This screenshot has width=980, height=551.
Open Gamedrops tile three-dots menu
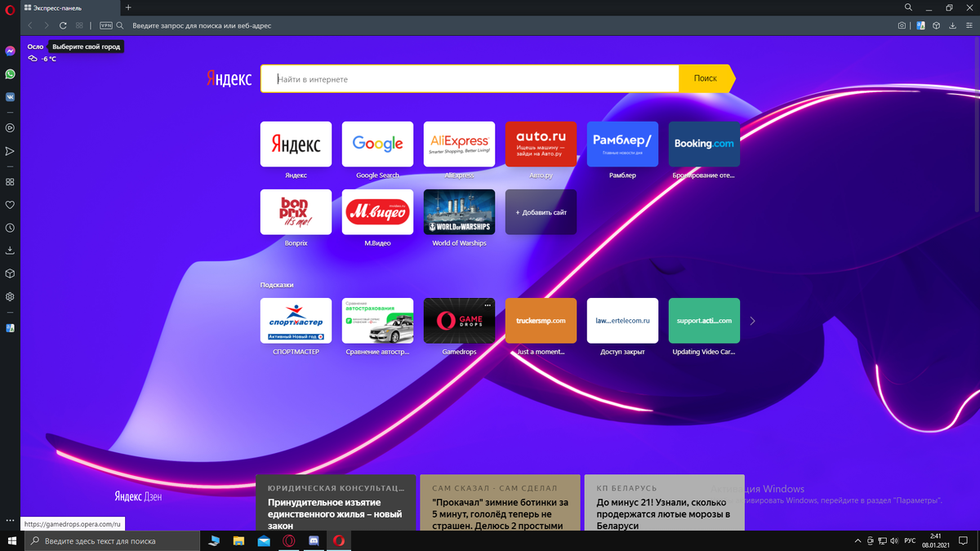pyautogui.click(x=488, y=305)
